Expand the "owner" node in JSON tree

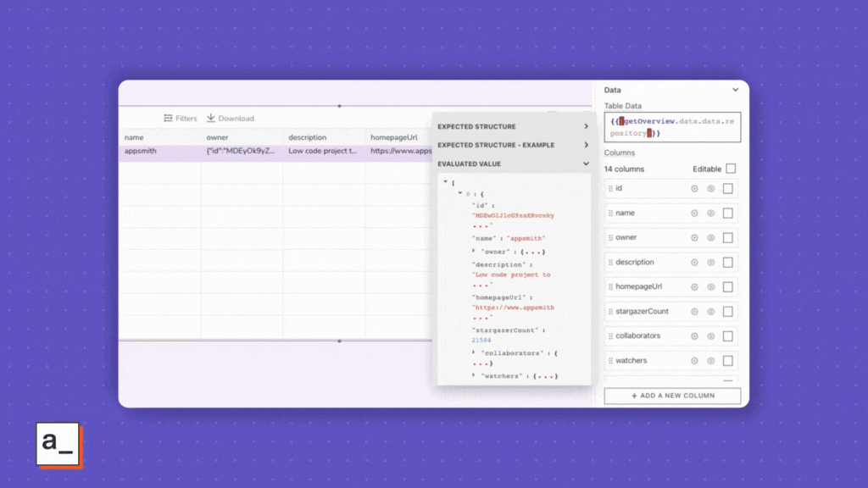point(474,252)
